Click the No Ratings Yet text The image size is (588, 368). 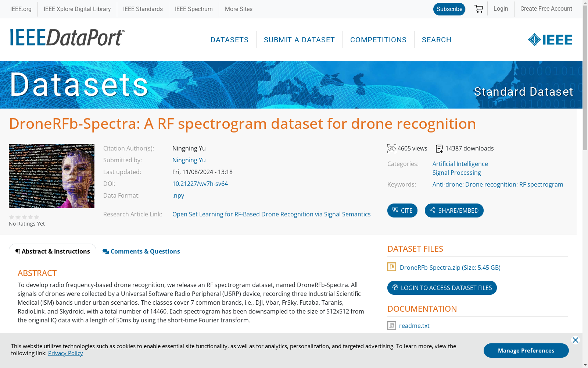pos(27,224)
